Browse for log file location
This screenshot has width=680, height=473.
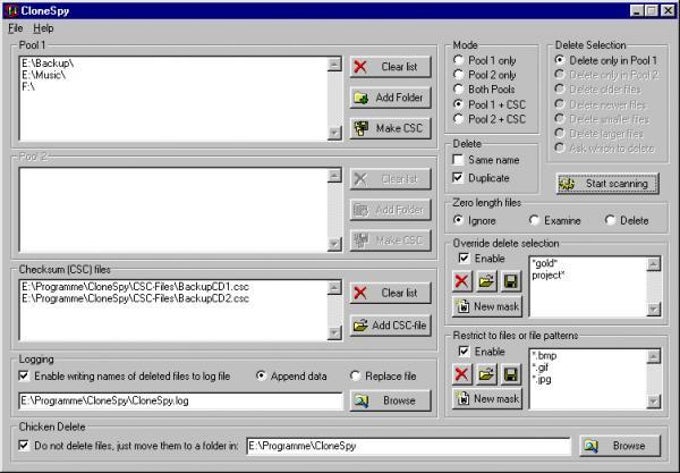[390, 401]
